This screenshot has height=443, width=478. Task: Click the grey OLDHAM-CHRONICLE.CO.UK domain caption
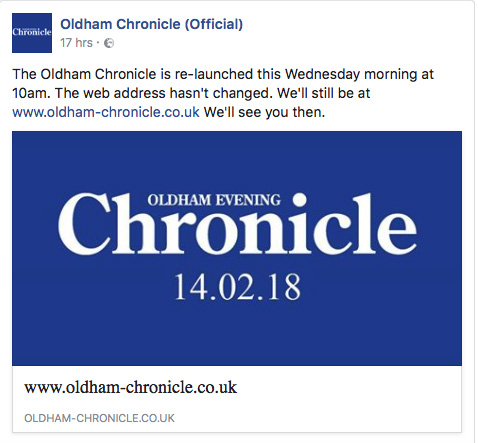coord(99,418)
